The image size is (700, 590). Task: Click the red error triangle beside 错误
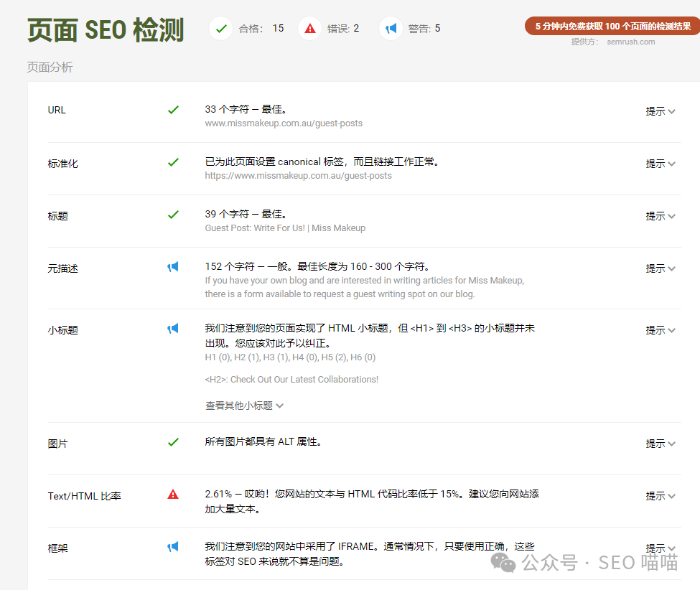pos(309,29)
